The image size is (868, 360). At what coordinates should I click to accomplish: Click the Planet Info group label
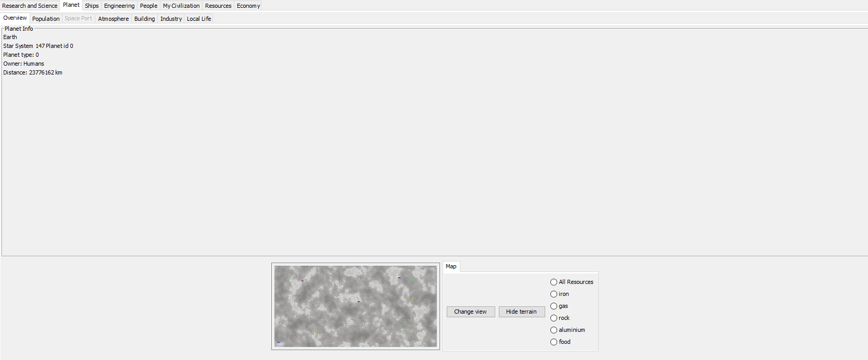tap(19, 29)
